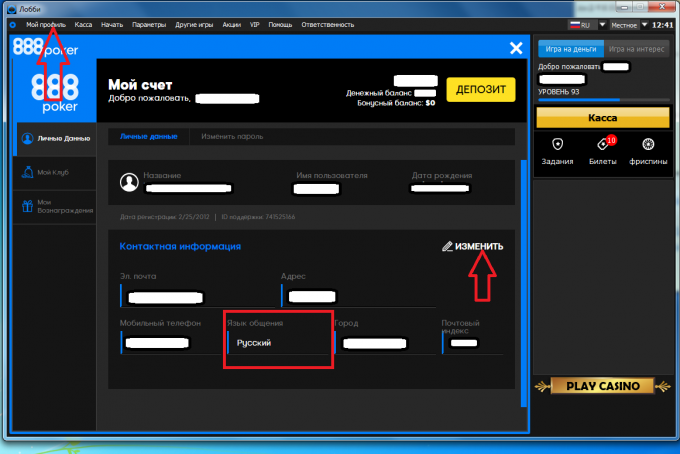The width and height of the screenshot is (680, 454).
Task: Click the Почтовый индекс field
Action: pyautogui.click(x=472, y=343)
